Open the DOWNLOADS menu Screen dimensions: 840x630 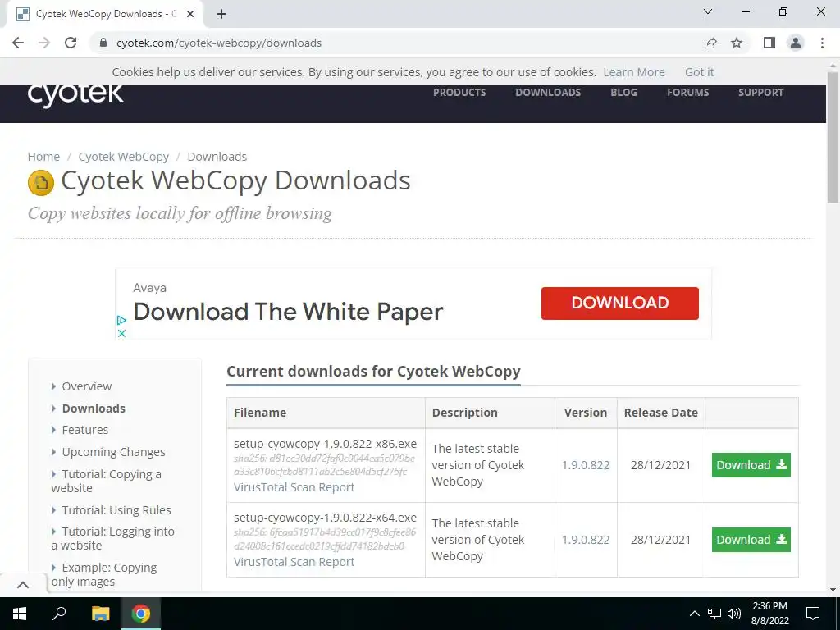tap(548, 92)
